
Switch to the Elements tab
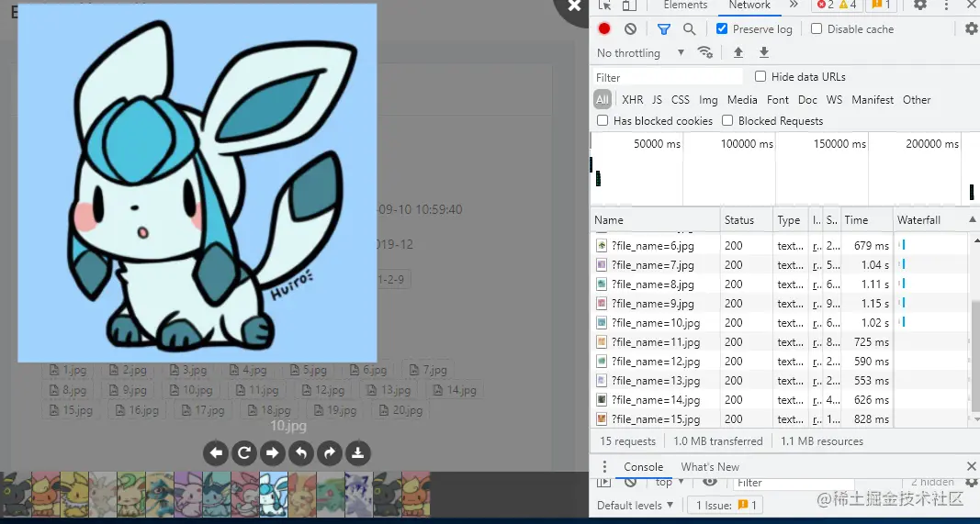click(685, 5)
